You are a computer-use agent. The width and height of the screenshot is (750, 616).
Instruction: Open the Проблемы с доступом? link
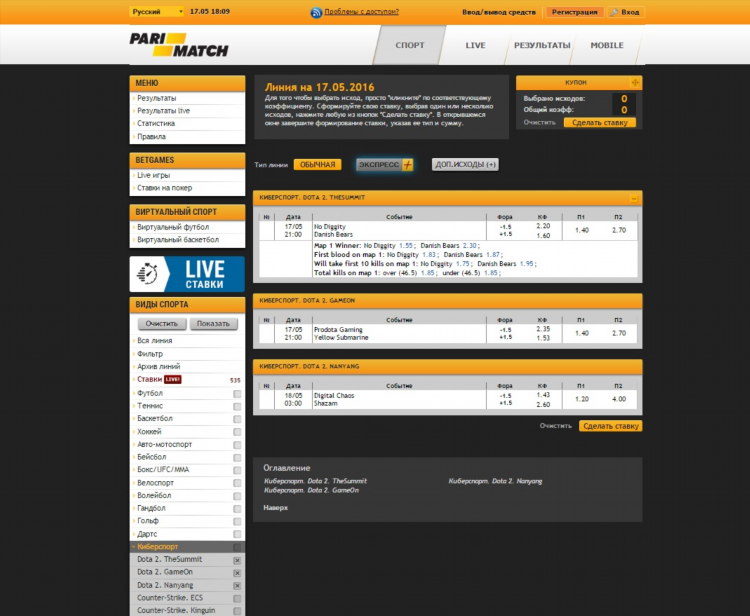pyautogui.click(x=361, y=11)
